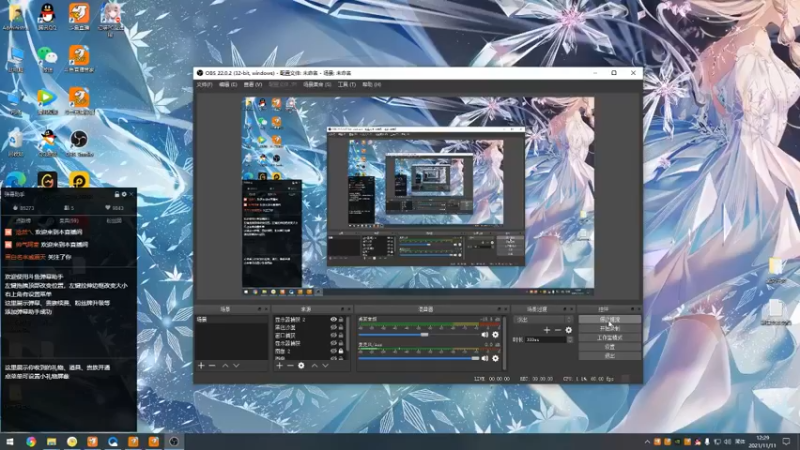Add a scene transition with the plus icon
The image size is (800, 450).
(x=546, y=330)
